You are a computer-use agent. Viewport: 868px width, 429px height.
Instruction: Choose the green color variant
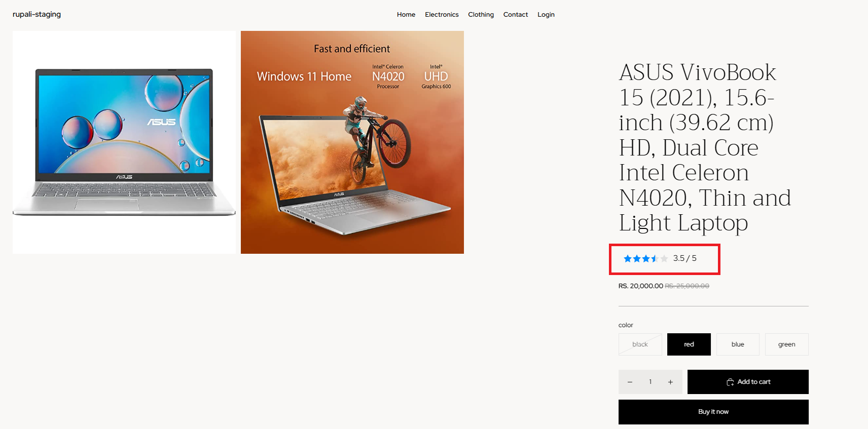click(787, 344)
